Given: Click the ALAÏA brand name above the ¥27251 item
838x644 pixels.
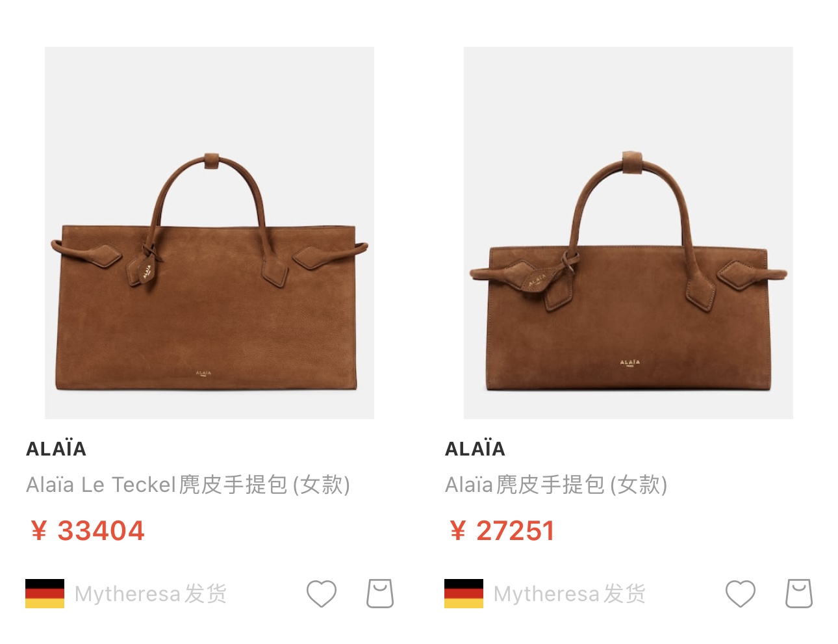Looking at the screenshot, I should [475, 448].
